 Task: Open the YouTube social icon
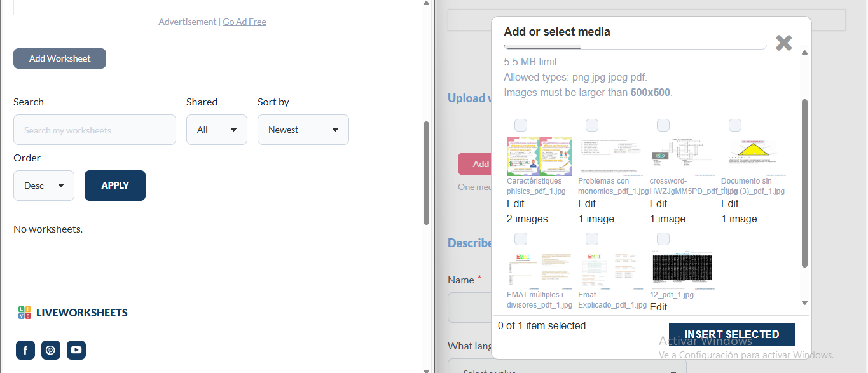point(76,350)
